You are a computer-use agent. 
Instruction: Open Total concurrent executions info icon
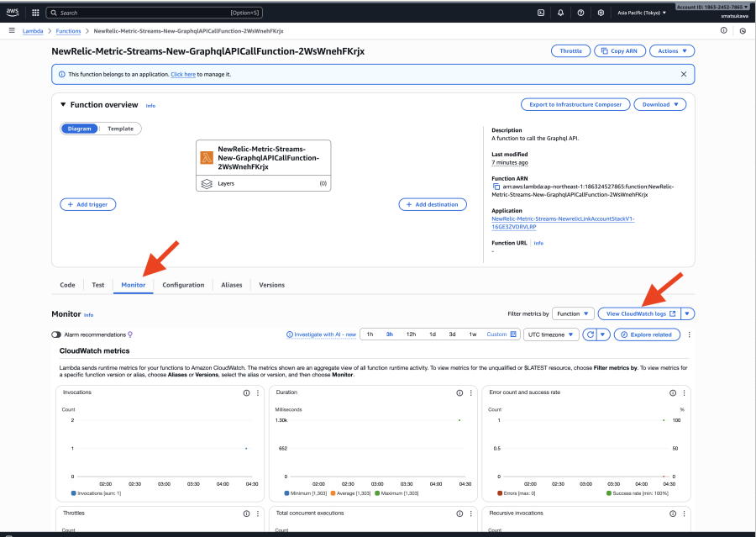459,513
